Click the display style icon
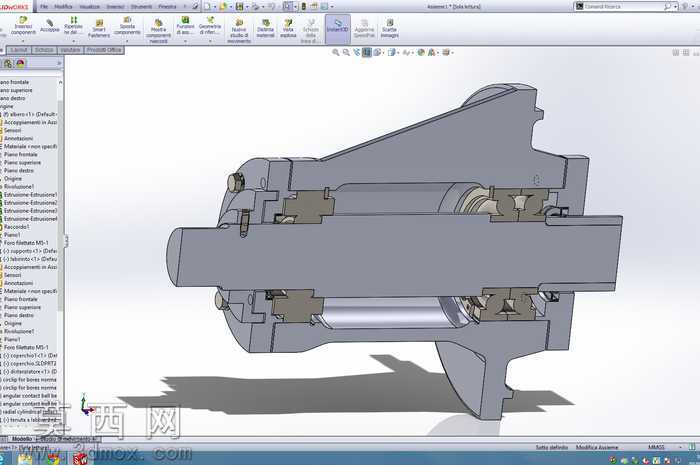This screenshot has width=700, height=465. point(392,53)
